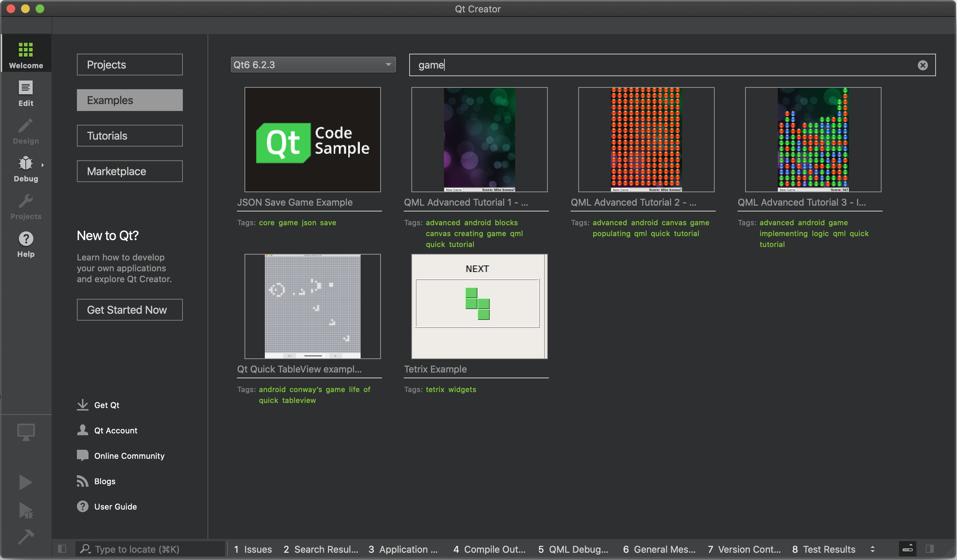
Task: Open the Online Community link
Action: click(x=129, y=456)
